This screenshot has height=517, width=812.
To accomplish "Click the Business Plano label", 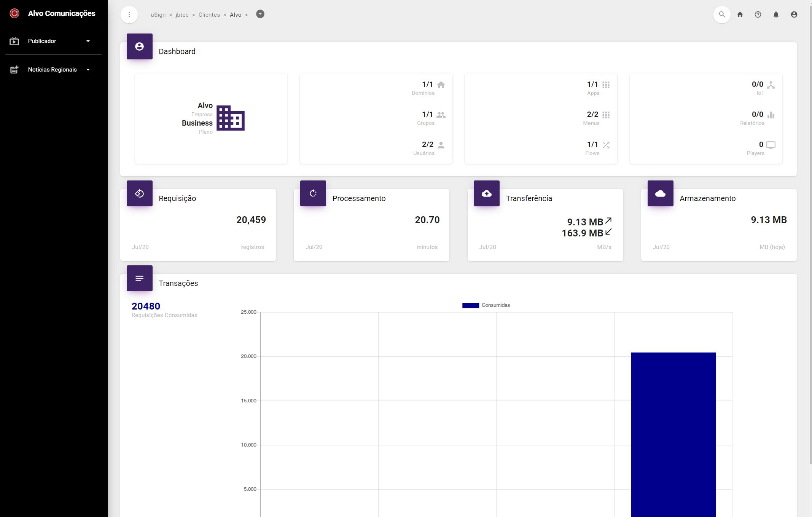I will (197, 123).
